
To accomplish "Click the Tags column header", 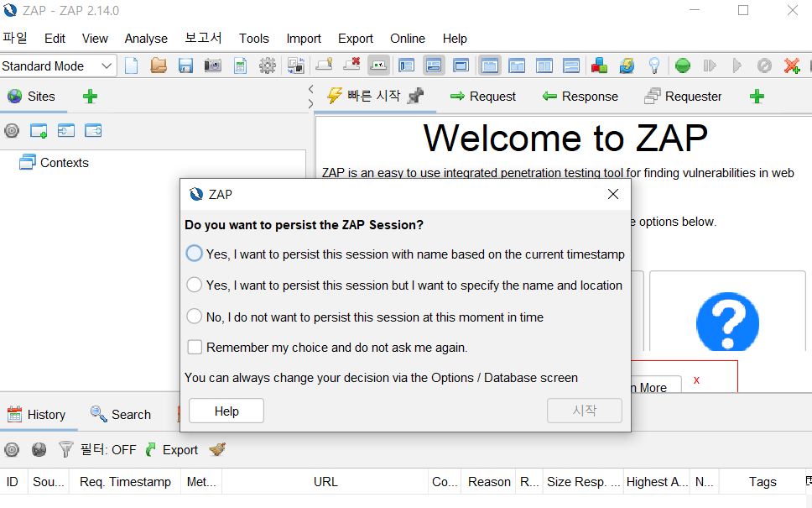I will [x=763, y=482].
